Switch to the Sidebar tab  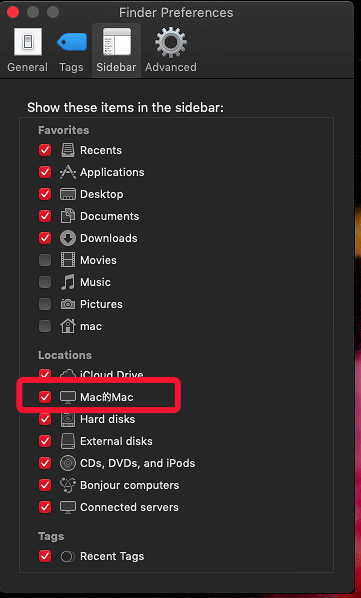116,50
